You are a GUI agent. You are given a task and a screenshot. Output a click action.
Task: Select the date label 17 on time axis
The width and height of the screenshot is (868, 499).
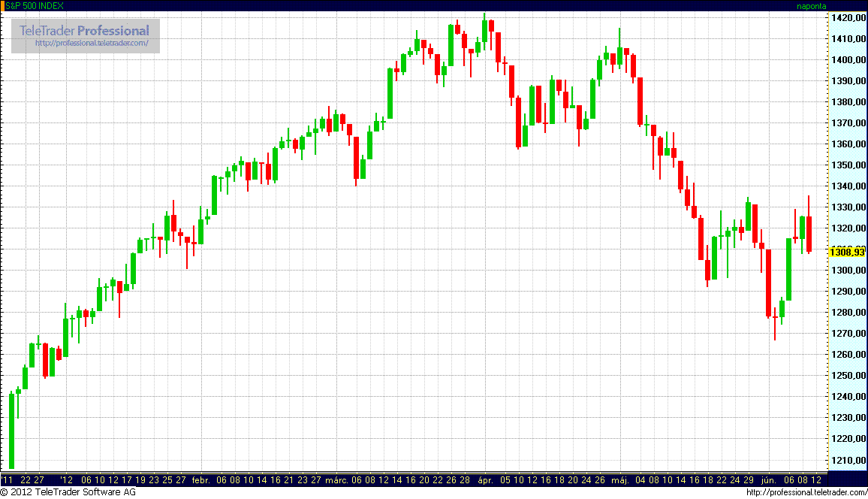pos(127,480)
